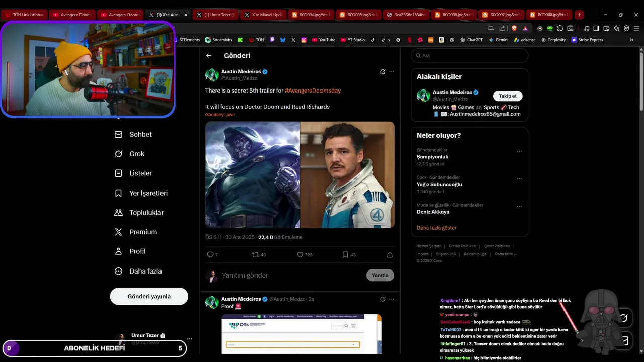Open Doctor Doom image in post
The width and height of the screenshot is (644, 362).
[253, 175]
